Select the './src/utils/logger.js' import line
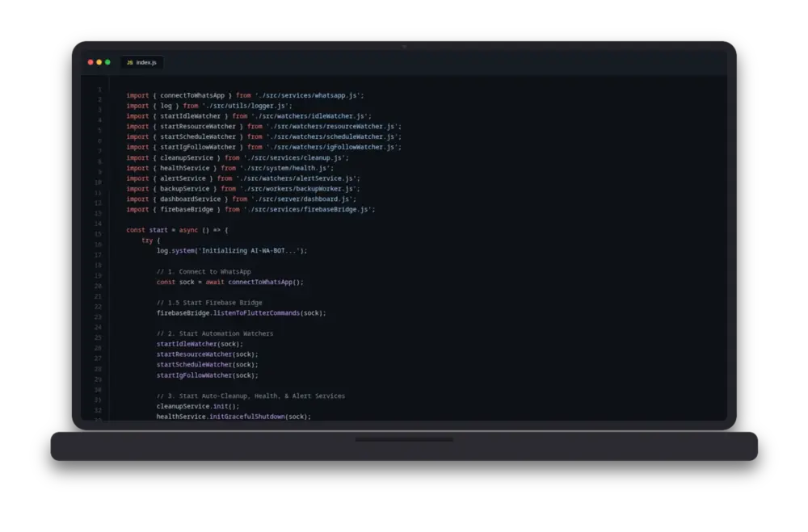The height and width of the screenshot is (532, 808). coord(209,106)
